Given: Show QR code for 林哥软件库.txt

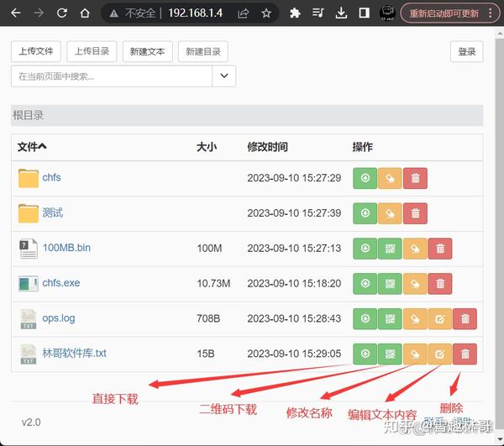Looking at the screenshot, I should pyautogui.click(x=390, y=354).
